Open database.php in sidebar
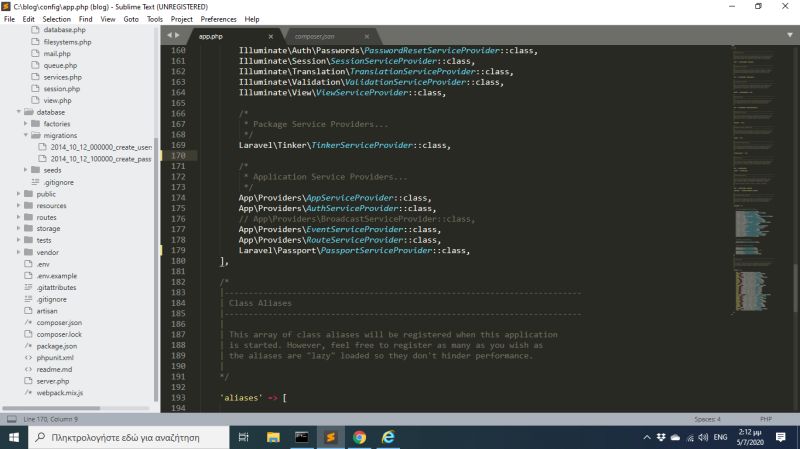This screenshot has width=800, height=449. 64,30
